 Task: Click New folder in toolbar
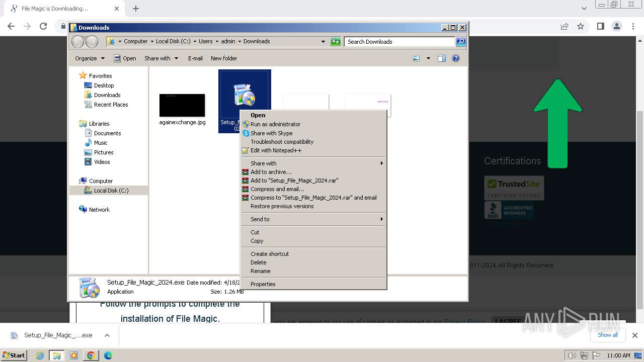224,58
